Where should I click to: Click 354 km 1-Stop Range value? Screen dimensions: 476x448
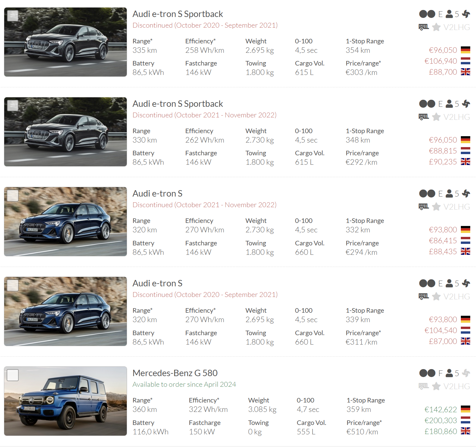[x=358, y=50]
